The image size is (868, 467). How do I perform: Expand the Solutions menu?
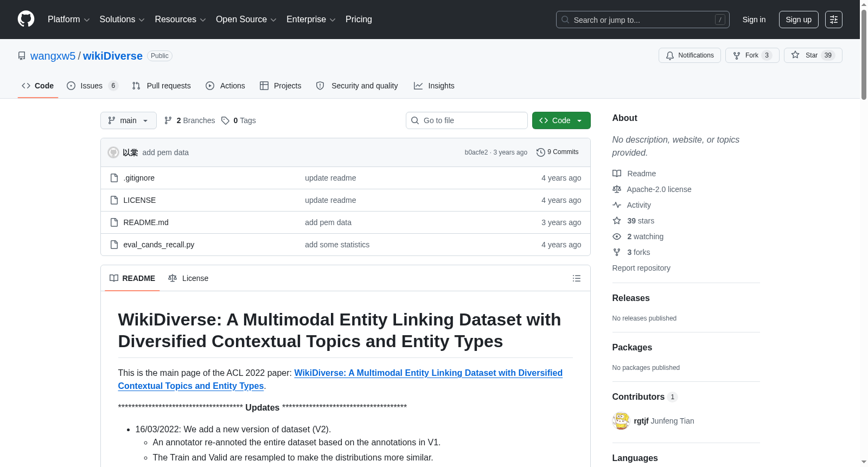pyautogui.click(x=122, y=20)
